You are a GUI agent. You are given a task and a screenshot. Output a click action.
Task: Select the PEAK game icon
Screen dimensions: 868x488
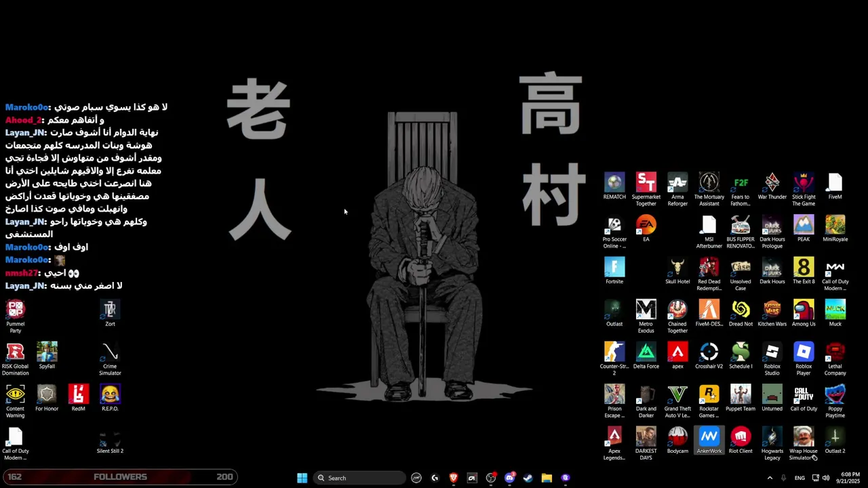804,228
